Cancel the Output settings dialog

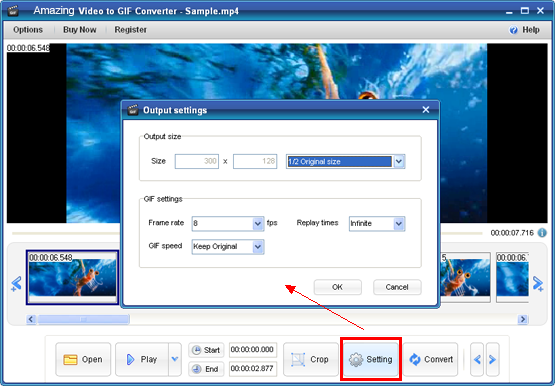pos(397,287)
